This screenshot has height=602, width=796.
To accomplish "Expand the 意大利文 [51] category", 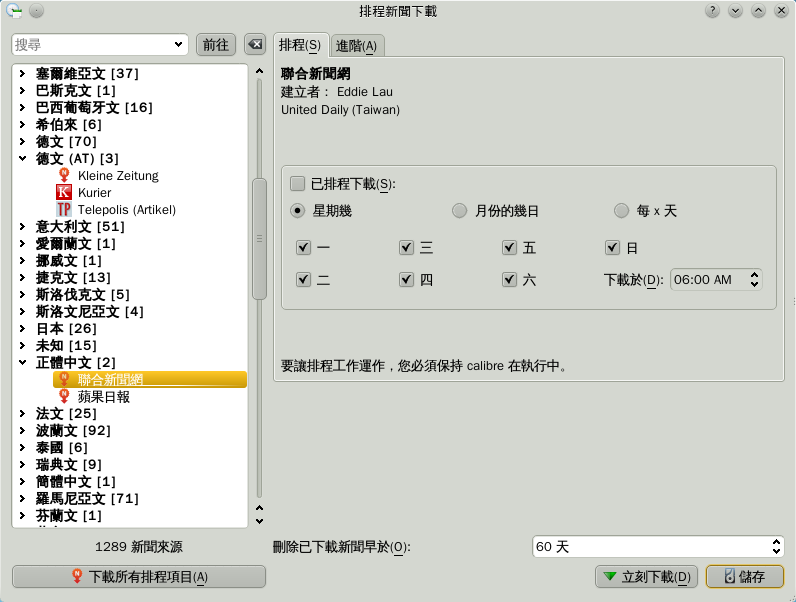I will [22, 226].
